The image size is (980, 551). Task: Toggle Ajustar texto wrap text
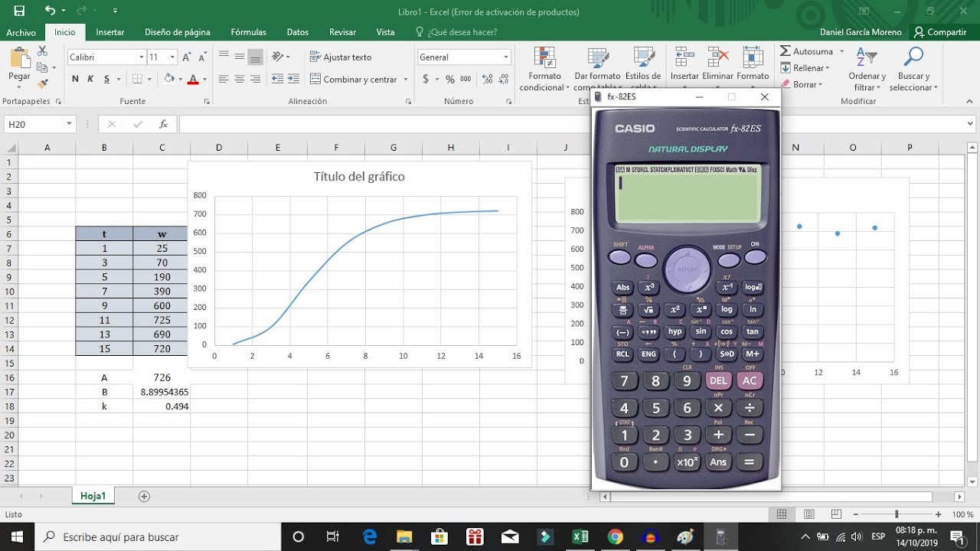[x=341, y=57]
